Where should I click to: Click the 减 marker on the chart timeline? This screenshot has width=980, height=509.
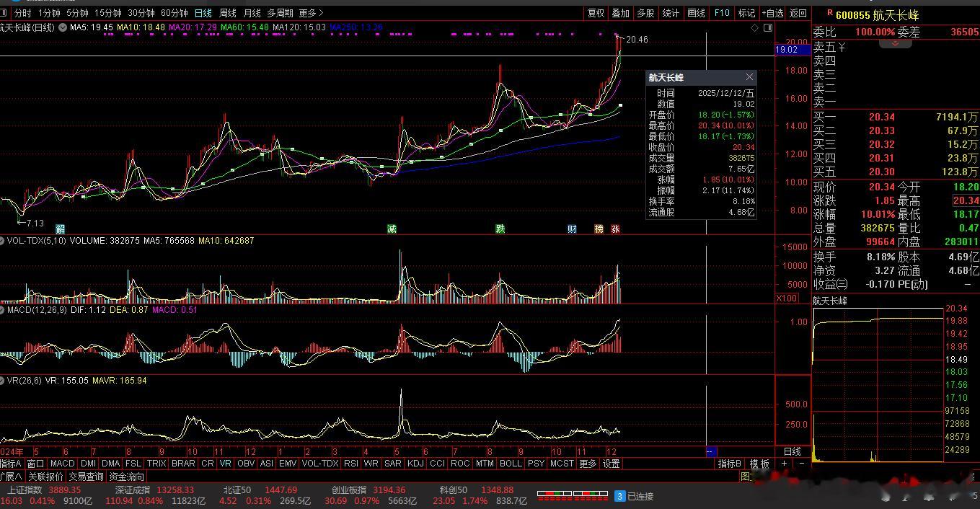point(392,229)
